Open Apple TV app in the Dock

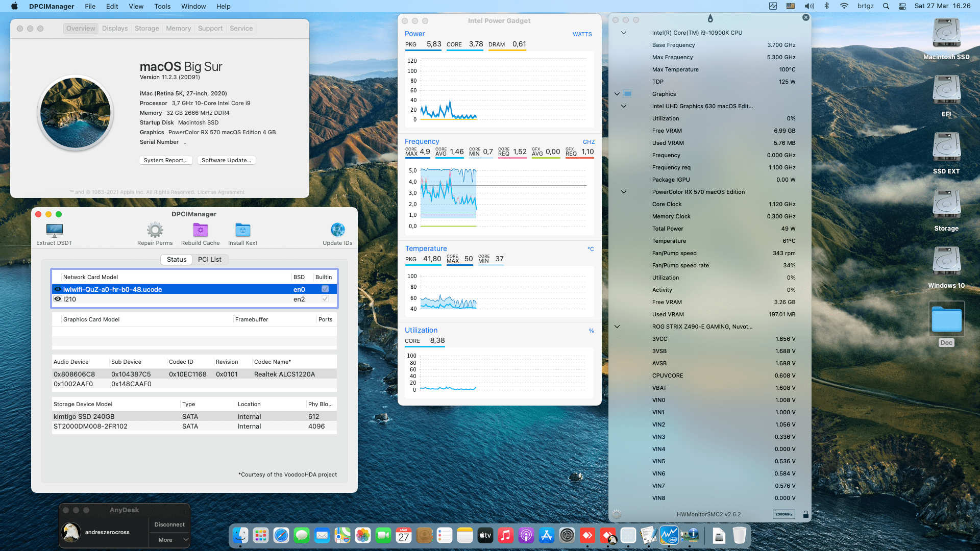point(485,535)
